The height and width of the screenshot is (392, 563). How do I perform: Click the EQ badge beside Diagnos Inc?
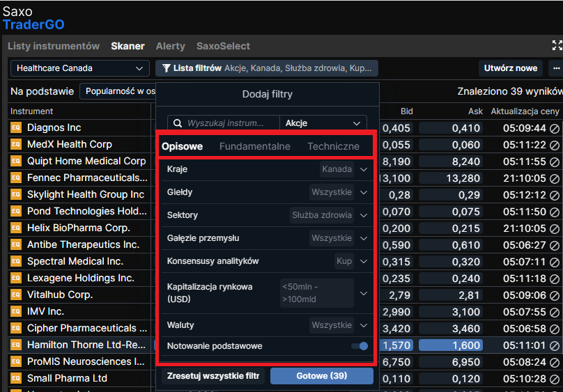point(16,128)
